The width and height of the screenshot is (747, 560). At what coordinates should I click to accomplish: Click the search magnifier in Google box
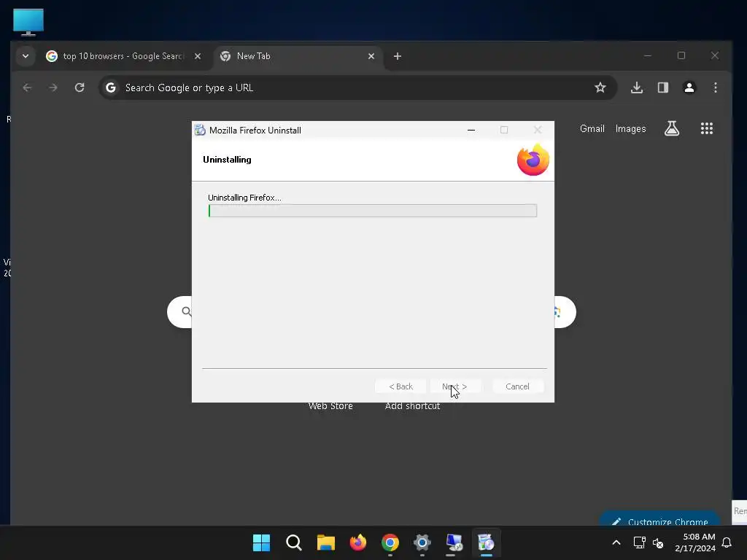click(186, 311)
